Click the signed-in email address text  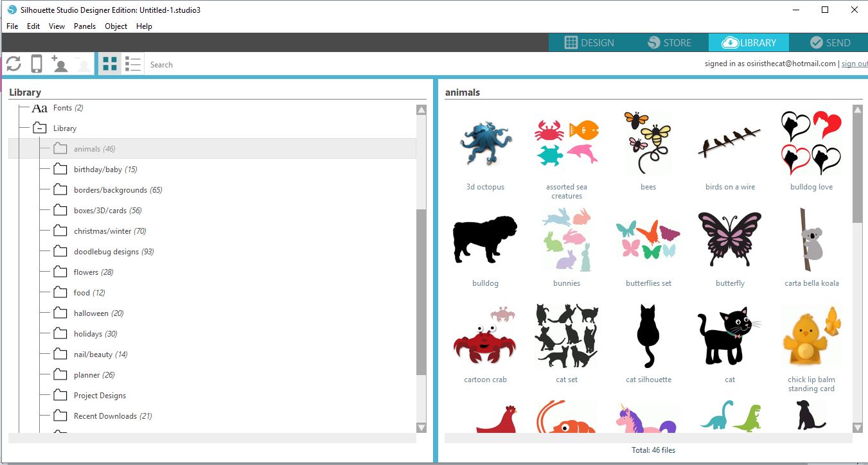pos(783,64)
